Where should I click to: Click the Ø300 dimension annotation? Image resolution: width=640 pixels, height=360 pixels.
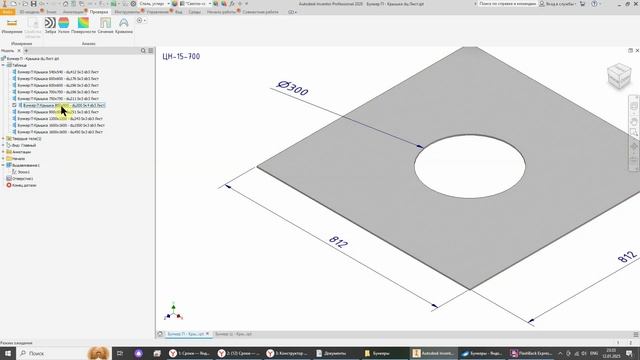293,88
